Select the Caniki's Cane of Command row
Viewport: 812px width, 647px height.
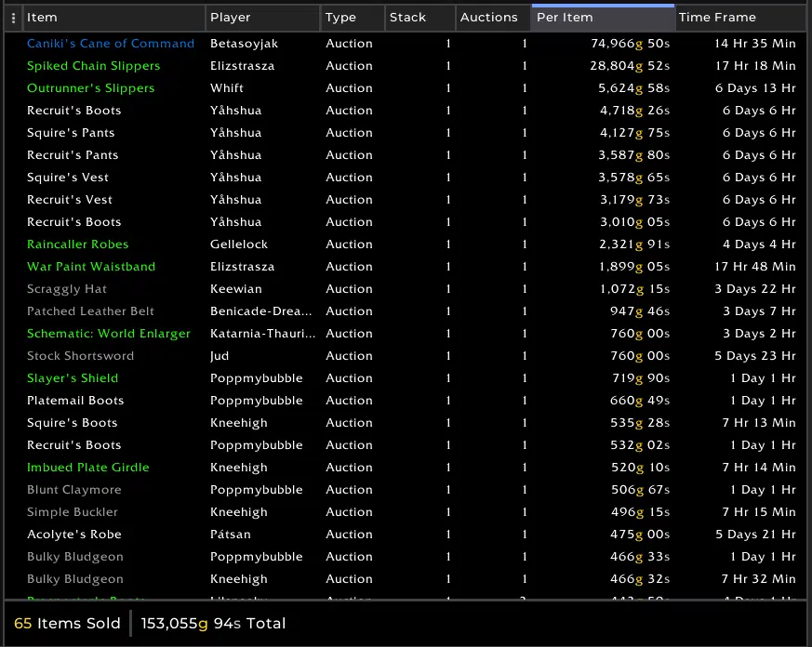click(x=111, y=44)
